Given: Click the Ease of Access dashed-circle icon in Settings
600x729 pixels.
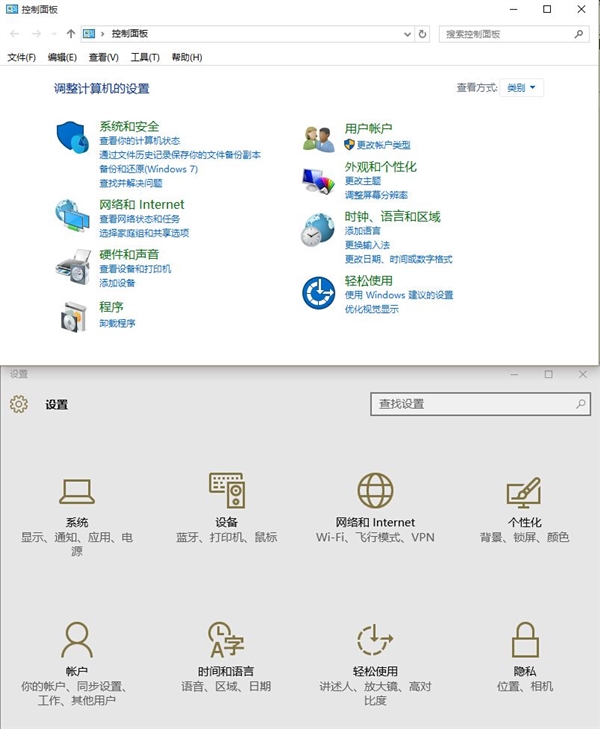Looking at the screenshot, I should click(x=375, y=640).
